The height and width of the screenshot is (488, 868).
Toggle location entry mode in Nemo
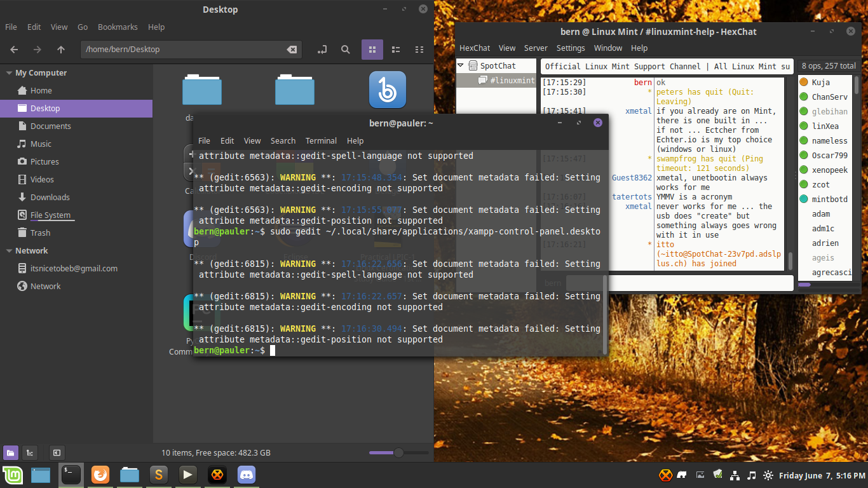322,50
